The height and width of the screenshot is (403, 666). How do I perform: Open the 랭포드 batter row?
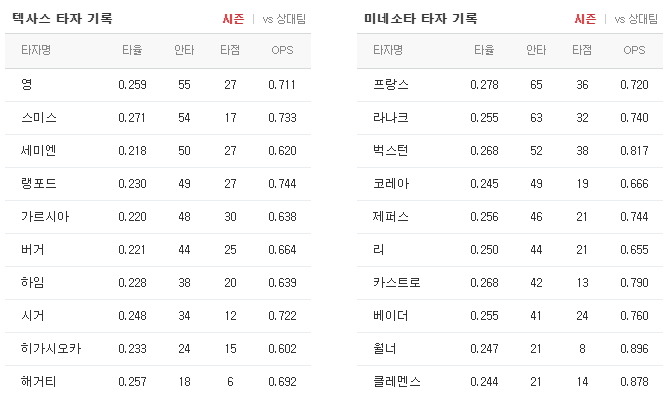(158, 183)
